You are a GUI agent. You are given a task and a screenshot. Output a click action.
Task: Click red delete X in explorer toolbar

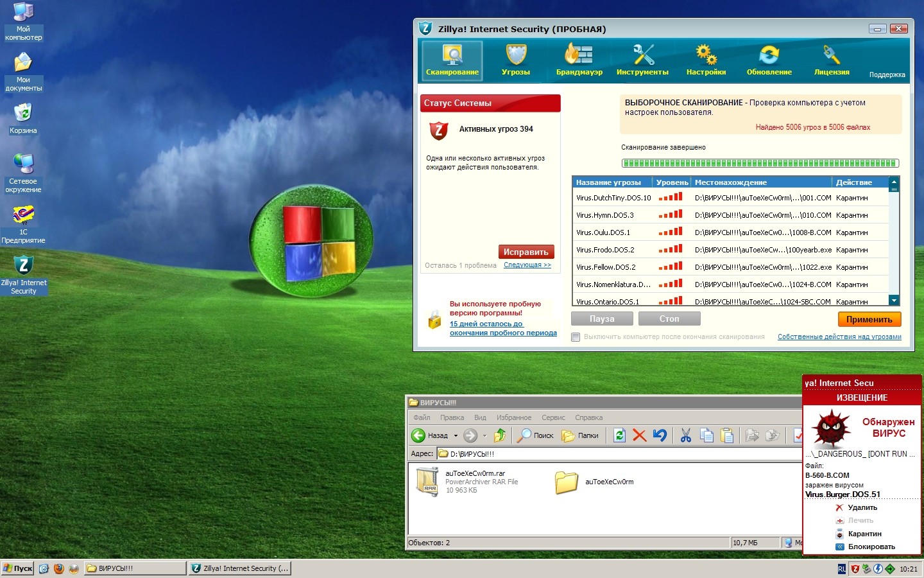point(639,435)
